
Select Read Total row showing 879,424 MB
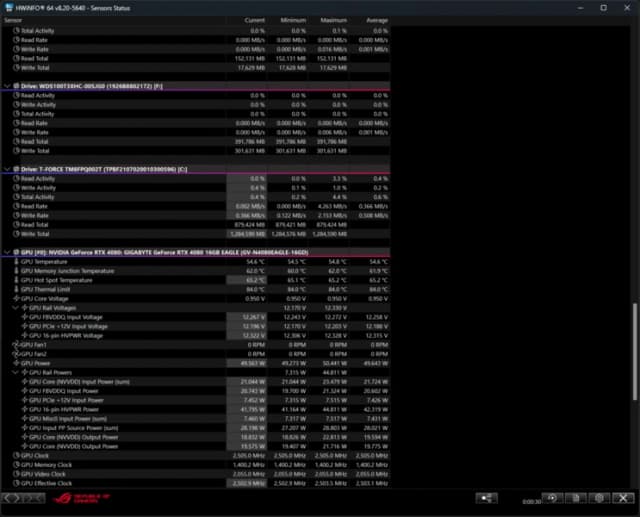196,225
